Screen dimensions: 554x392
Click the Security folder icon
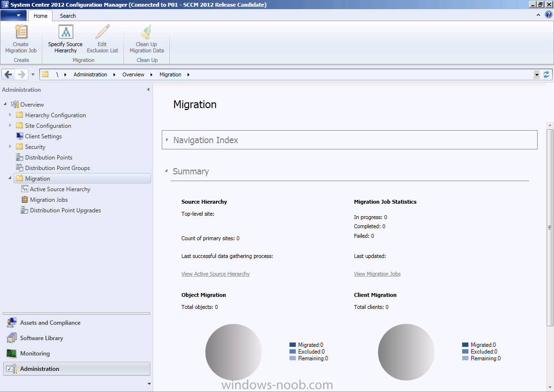click(x=19, y=147)
